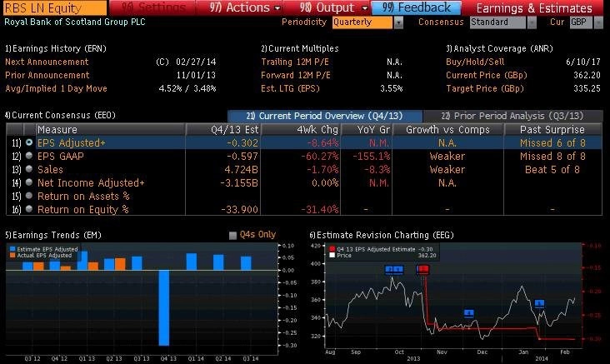610x364 pixels.
Task: Click the Growth vs Comps column header
Action: coord(447,129)
